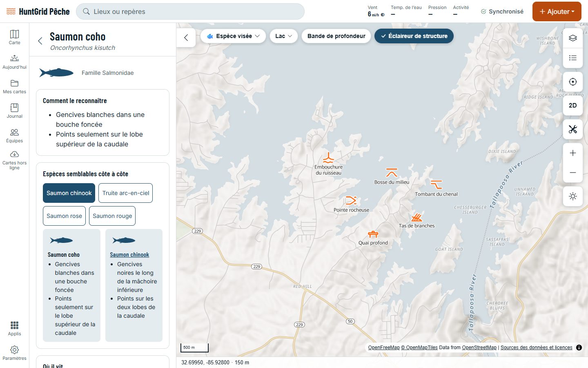Select Saumon rose comparison chip
Viewport: 588px width, 368px height.
tap(64, 216)
